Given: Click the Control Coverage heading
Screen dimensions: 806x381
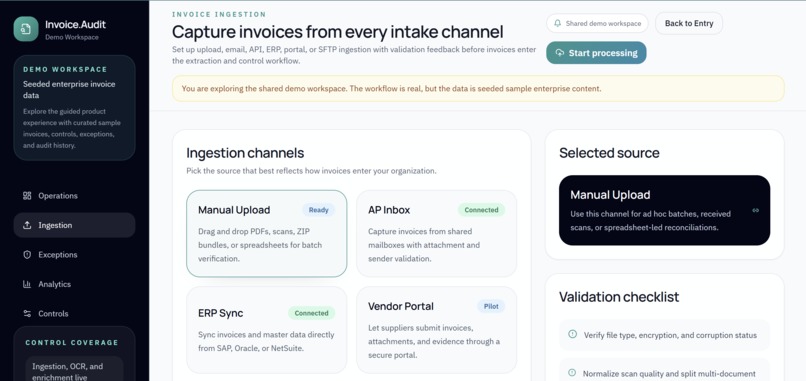Looking at the screenshot, I should [72, 342].
